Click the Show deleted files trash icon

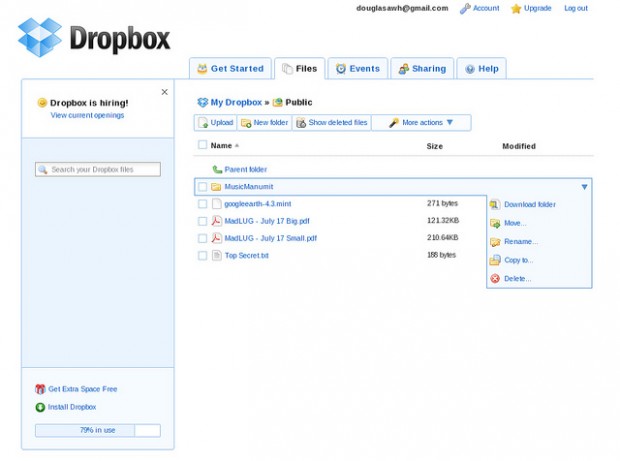(301, 123)
